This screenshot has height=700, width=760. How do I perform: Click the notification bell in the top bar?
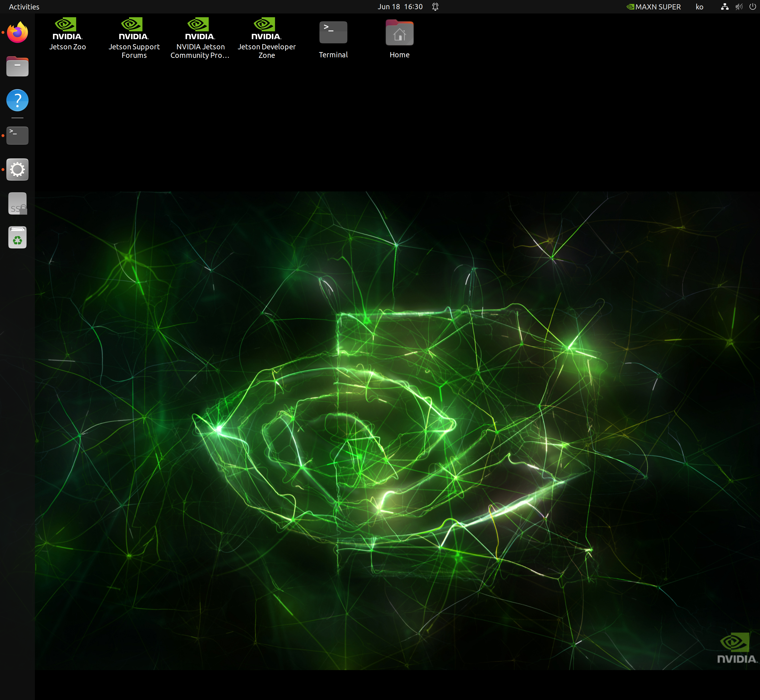[x=436, y=7]
